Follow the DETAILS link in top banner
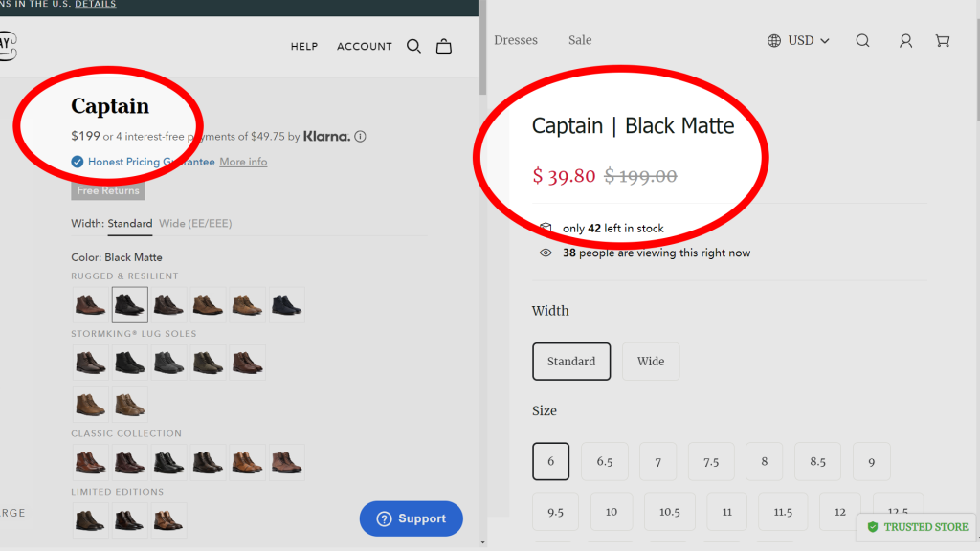This screenshot has height=551, width=980. [x=96, y=4]
